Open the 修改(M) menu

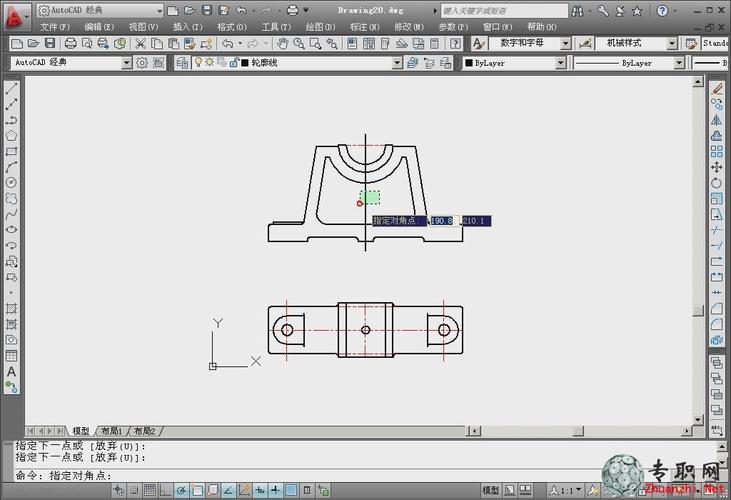click(x=409, y=27)
